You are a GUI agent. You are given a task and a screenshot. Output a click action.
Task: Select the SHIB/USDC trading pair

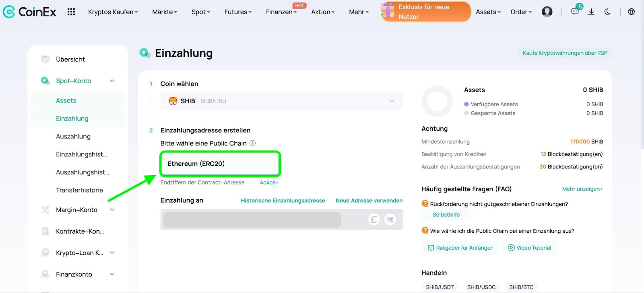coord(481,287)
